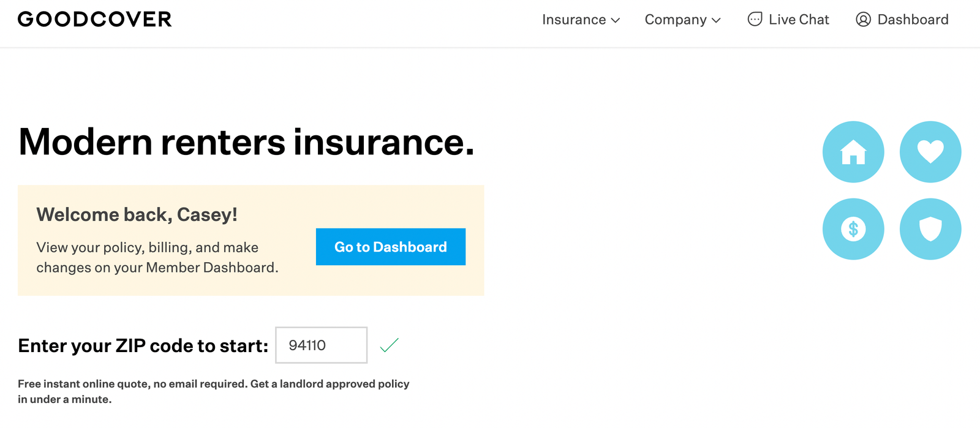Open the Company dropdown menu
Viewport: 980px width, 428px height.
[x=677, y=20]
